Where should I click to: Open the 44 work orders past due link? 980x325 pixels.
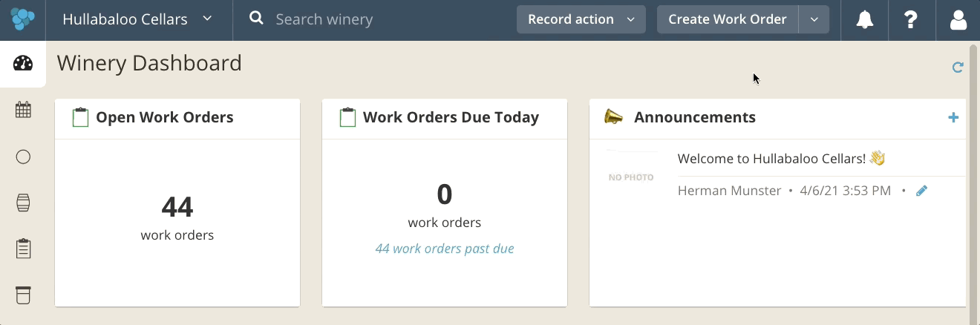(x=445, y=249)
